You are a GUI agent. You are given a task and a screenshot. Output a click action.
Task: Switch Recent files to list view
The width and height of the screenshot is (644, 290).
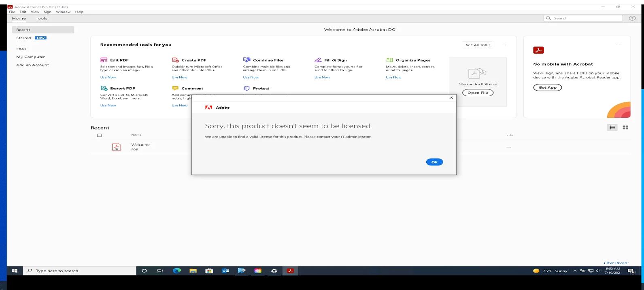coord(612,127)
